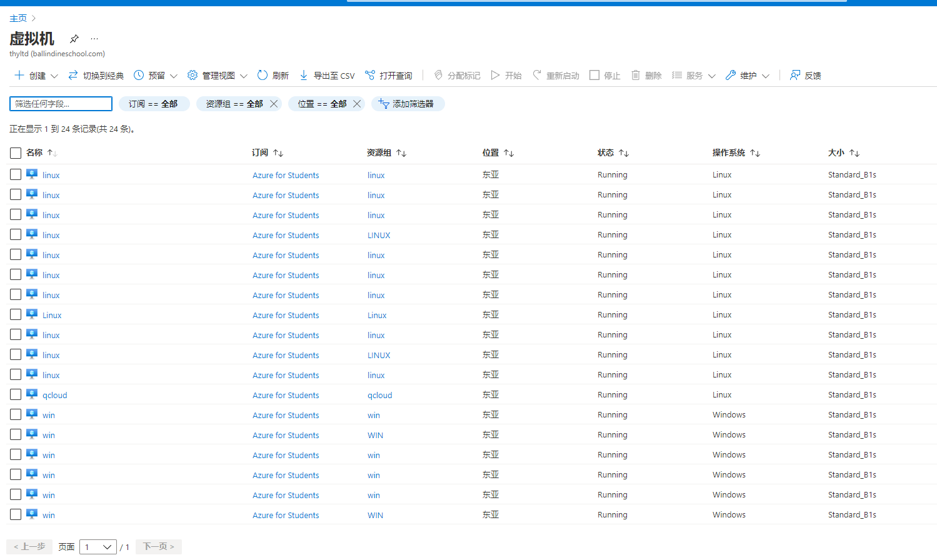Open the page number dropdown
This screenshot has width=937, height=560.
98,547
